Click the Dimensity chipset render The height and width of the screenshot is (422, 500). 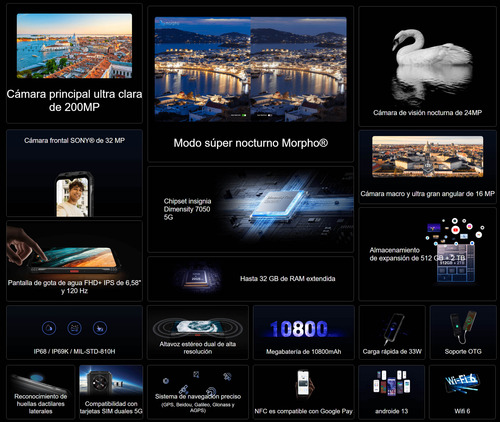click(280, 205)
